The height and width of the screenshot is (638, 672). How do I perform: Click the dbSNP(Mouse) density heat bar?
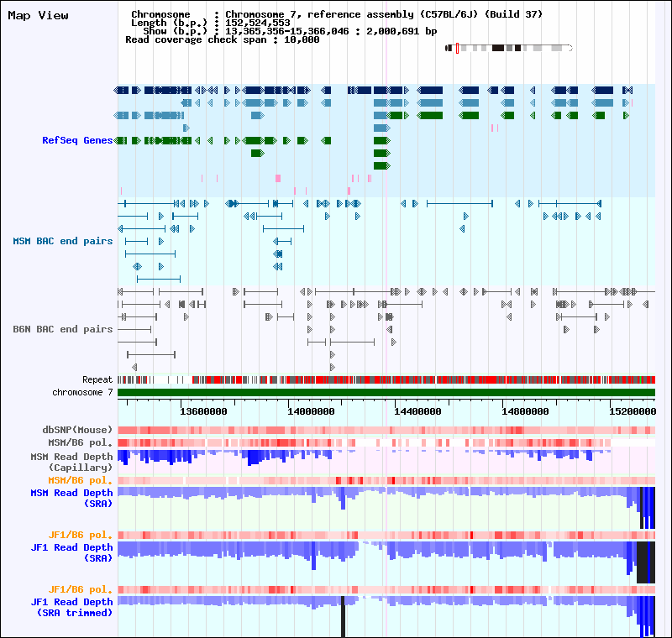point(386,430)
